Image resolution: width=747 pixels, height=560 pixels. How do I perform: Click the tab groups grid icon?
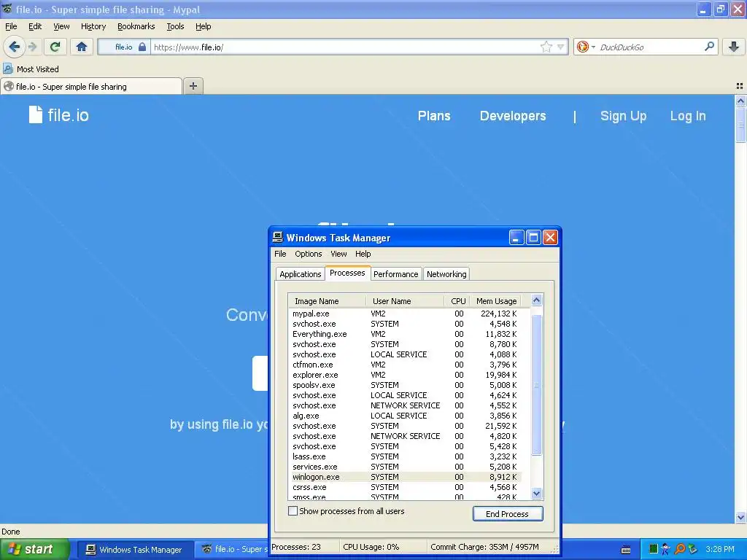pos(740,86)
